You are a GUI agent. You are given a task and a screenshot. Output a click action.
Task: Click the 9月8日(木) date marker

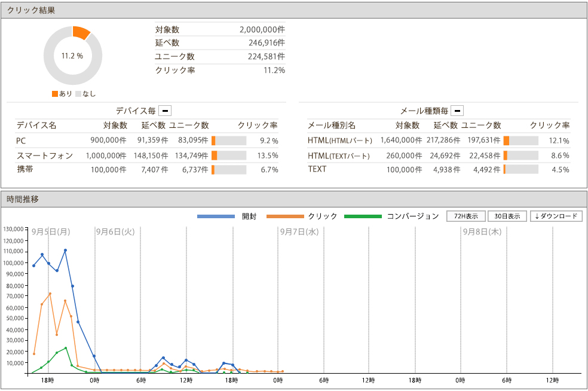click(482, 231)
